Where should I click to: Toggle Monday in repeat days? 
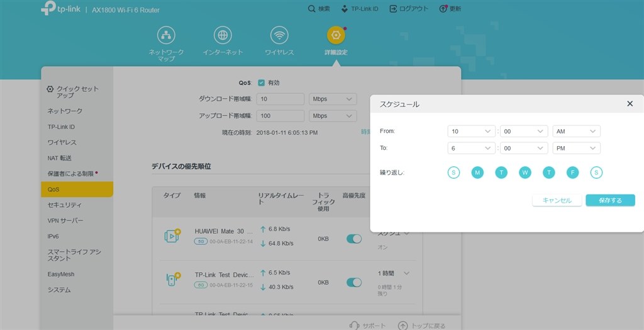477,173
